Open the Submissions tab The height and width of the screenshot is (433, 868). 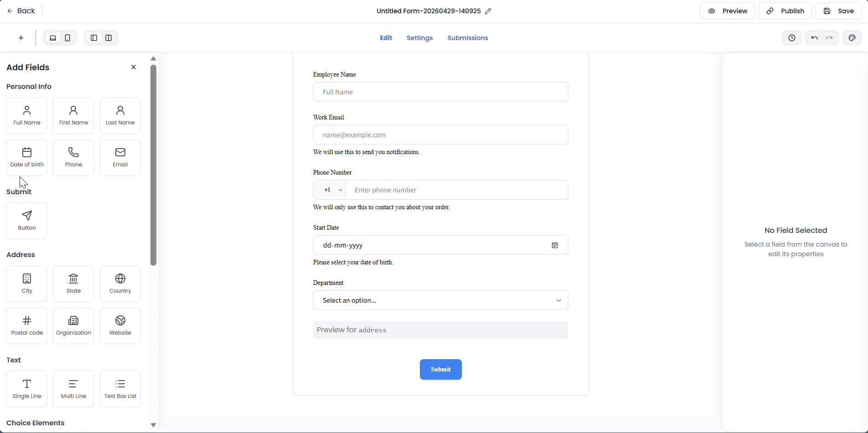click(x=468, y=38)
